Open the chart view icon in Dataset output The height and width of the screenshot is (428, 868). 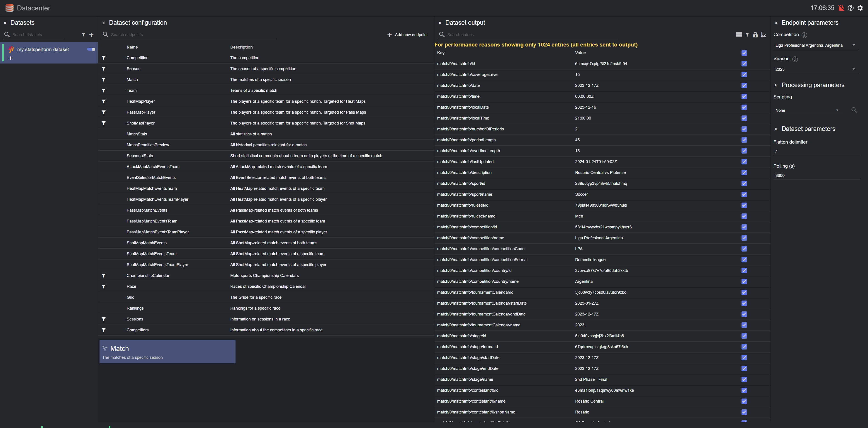pyautogui.click(x=763, y=35)
